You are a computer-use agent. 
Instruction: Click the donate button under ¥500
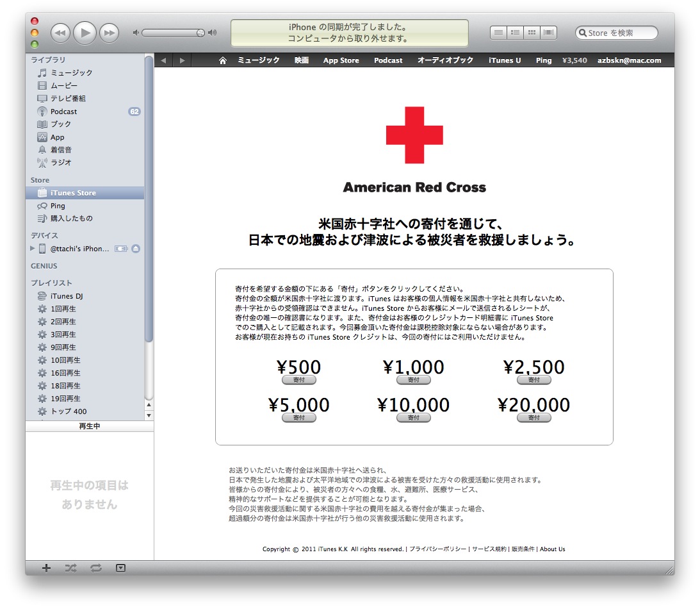pyautogui.click(x=299, y=380)
